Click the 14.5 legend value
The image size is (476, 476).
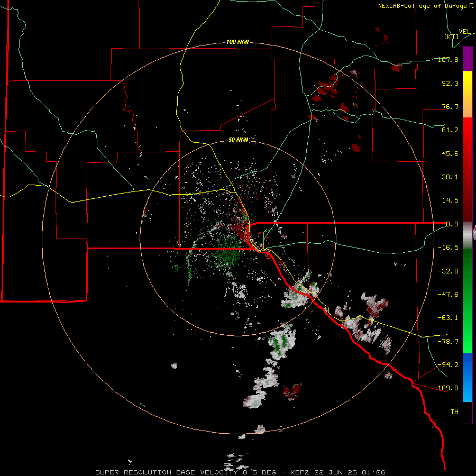pyautogui.click(x=450, y=200)
